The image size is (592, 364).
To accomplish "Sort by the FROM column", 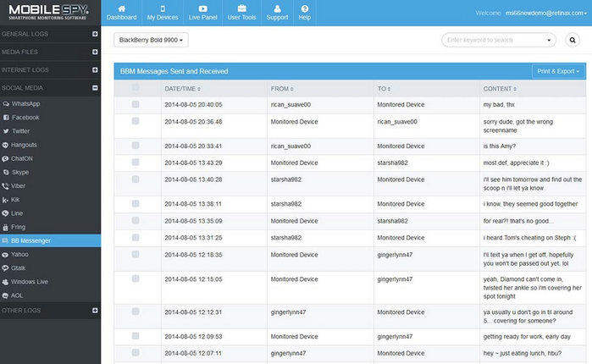I will pos(282,89).
